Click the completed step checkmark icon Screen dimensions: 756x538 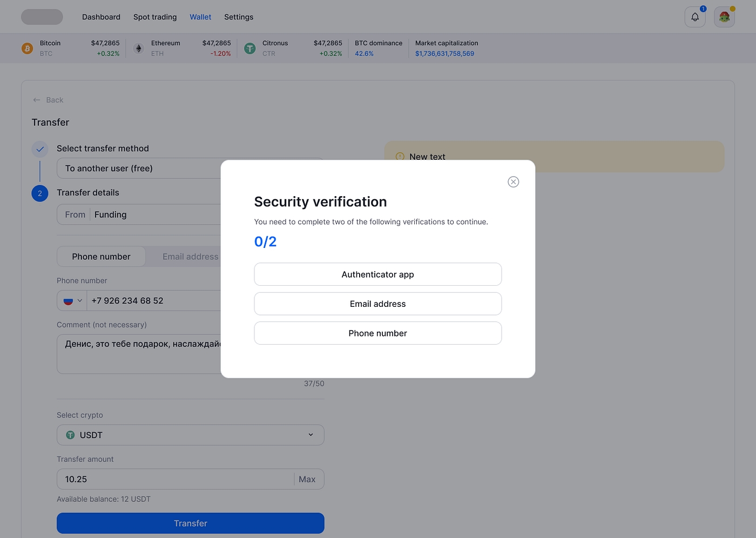[x=40, y=149]
